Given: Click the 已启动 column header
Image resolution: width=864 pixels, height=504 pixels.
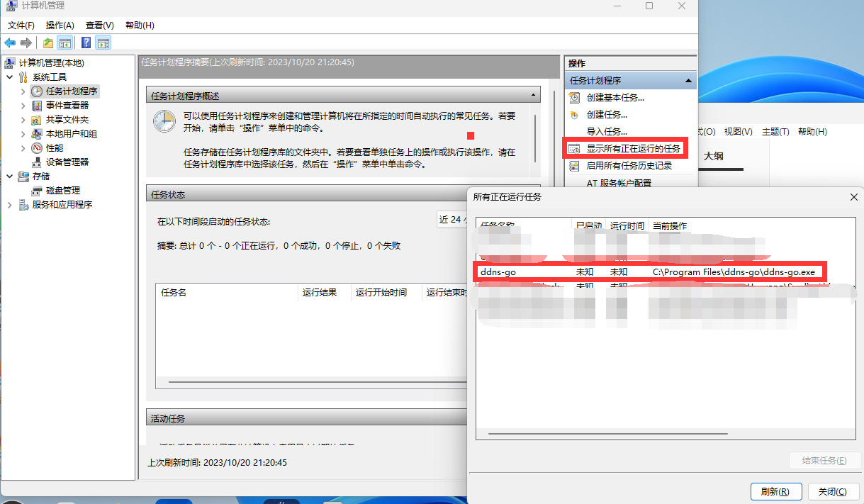Looking at the screenshot, I should click(x=589, y=226).
